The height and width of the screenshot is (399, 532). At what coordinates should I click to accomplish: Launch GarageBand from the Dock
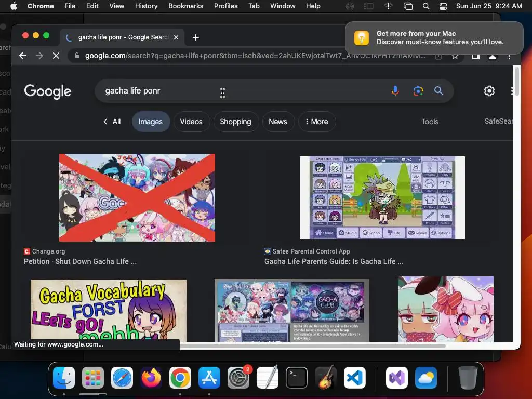point(326,377)
